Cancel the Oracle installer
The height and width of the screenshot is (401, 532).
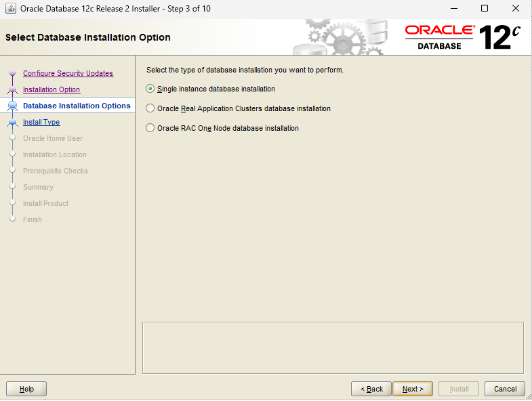tap(505, 389)
